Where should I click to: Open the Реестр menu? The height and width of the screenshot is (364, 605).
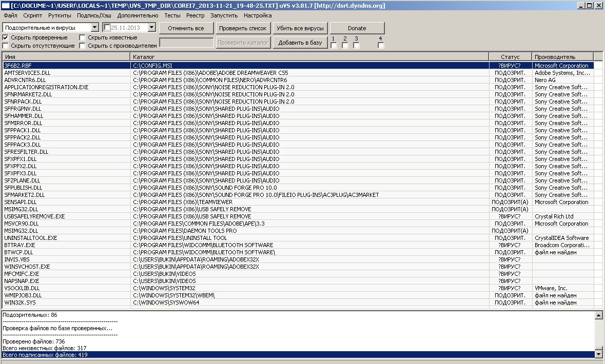coord(195,15)
